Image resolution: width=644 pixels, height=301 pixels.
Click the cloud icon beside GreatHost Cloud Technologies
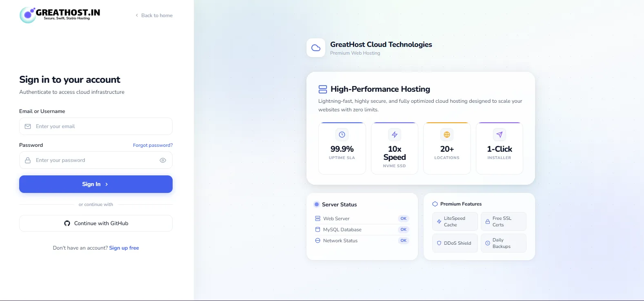tap(316, 48)
